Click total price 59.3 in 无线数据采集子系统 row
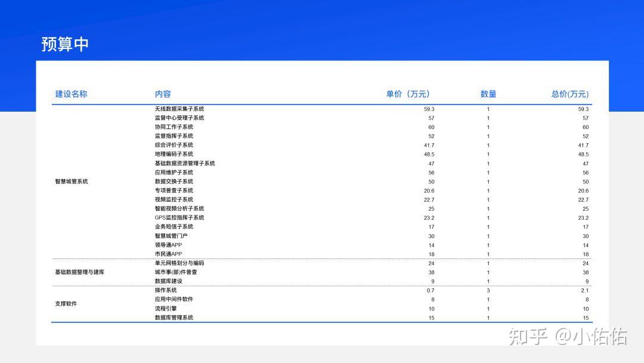644x363 pixels. pos(583,109)
